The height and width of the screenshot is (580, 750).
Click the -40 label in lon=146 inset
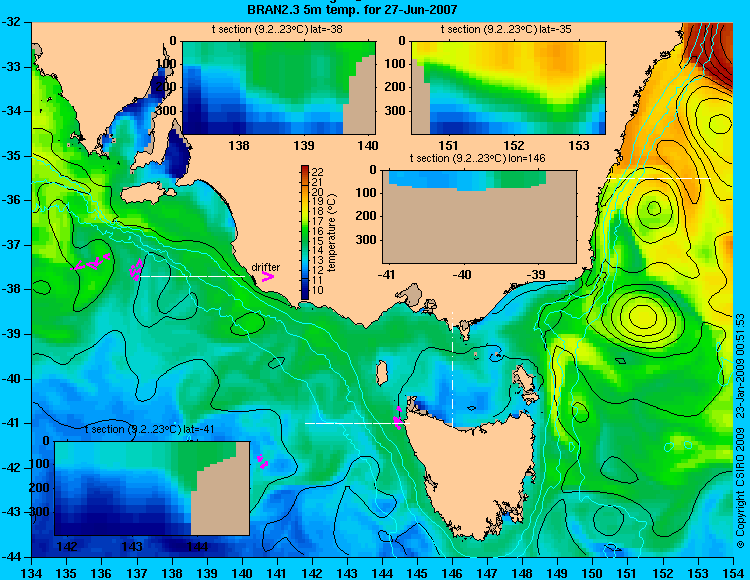pos(462,274)
